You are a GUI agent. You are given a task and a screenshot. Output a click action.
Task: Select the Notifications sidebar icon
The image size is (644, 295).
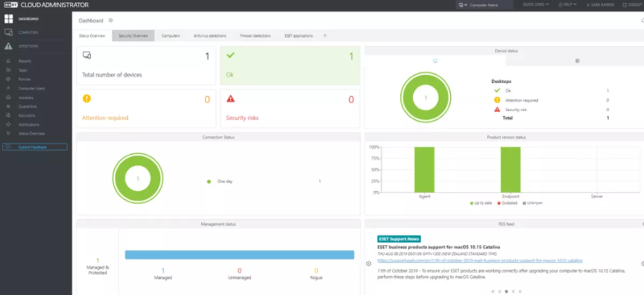pos(9,125)
